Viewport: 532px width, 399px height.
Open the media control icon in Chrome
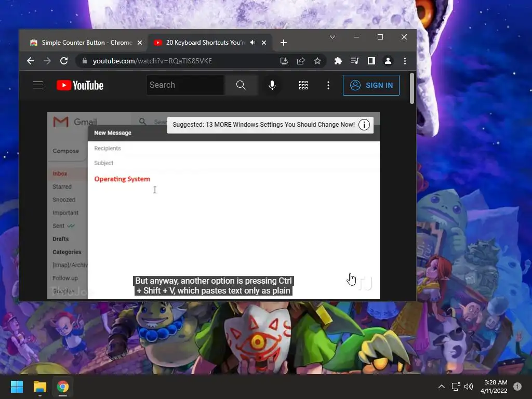354,61
